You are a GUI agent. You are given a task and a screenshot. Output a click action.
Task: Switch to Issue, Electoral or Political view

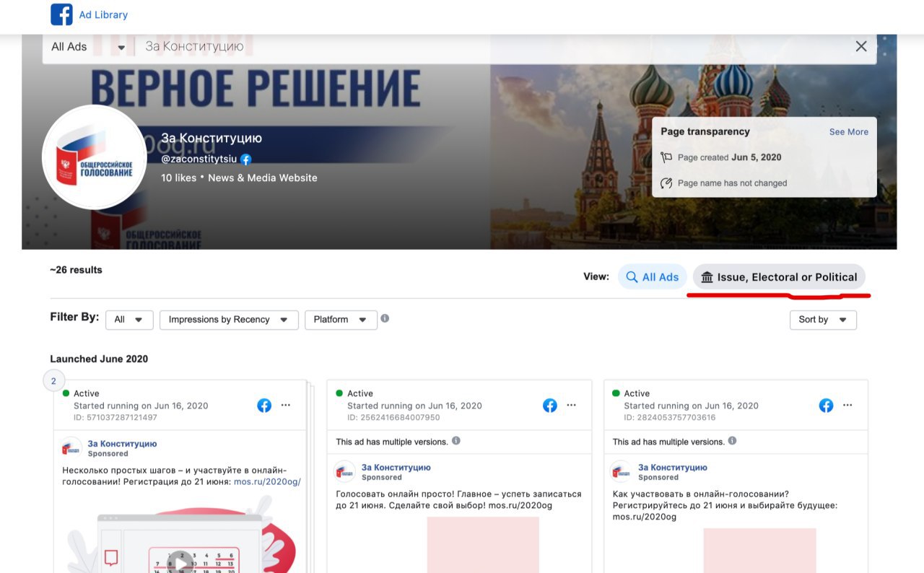[779, 277]
